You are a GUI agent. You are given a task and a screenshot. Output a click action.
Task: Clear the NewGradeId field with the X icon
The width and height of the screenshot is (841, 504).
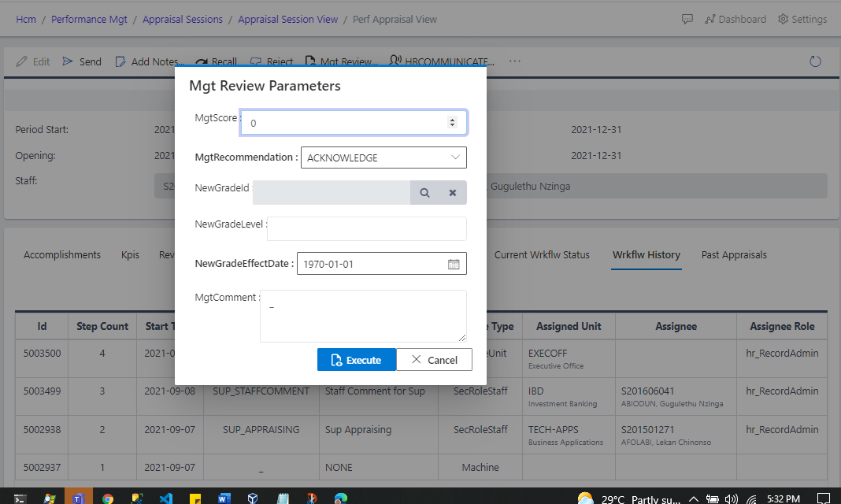pyautogui.click(x=452, y=192)
